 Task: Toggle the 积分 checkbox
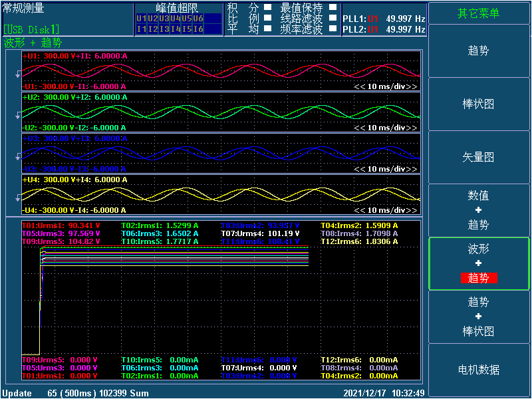[267, 8]
